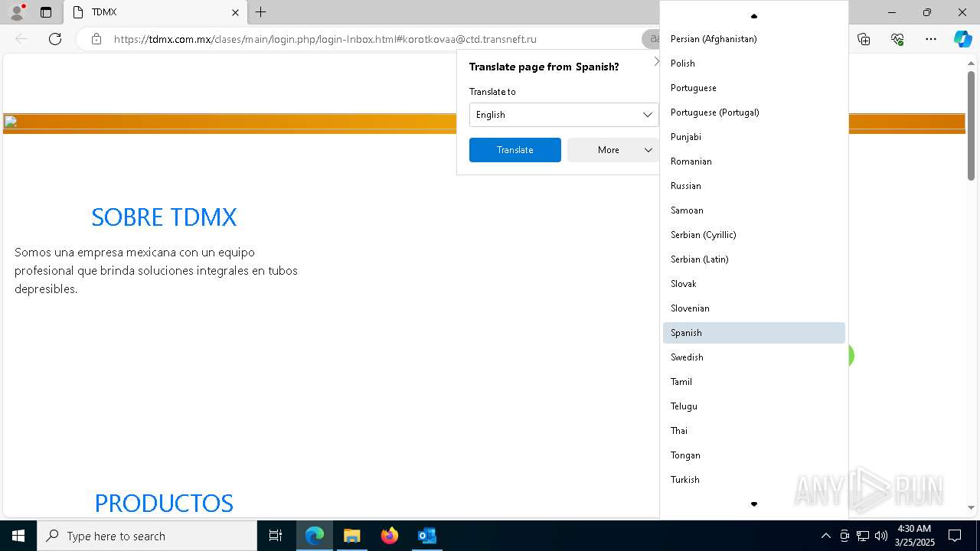
Task: Pick Telugu from the list
Action: (x=754, y=406)
